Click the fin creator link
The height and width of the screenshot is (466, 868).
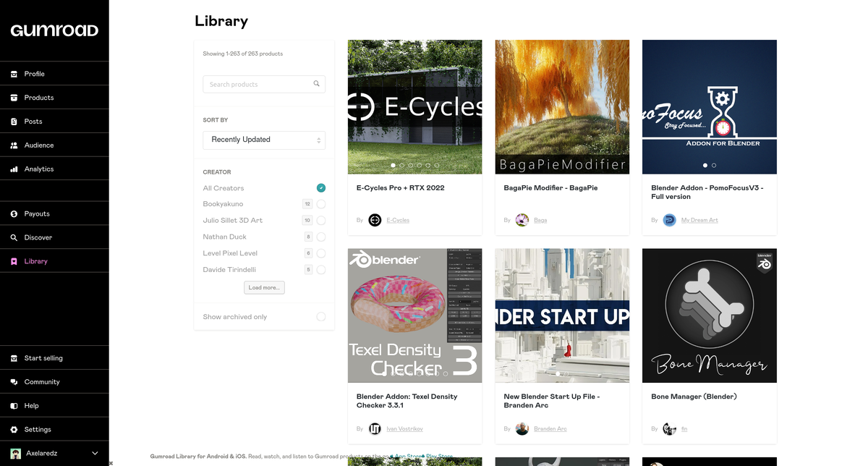coord(684,428)
